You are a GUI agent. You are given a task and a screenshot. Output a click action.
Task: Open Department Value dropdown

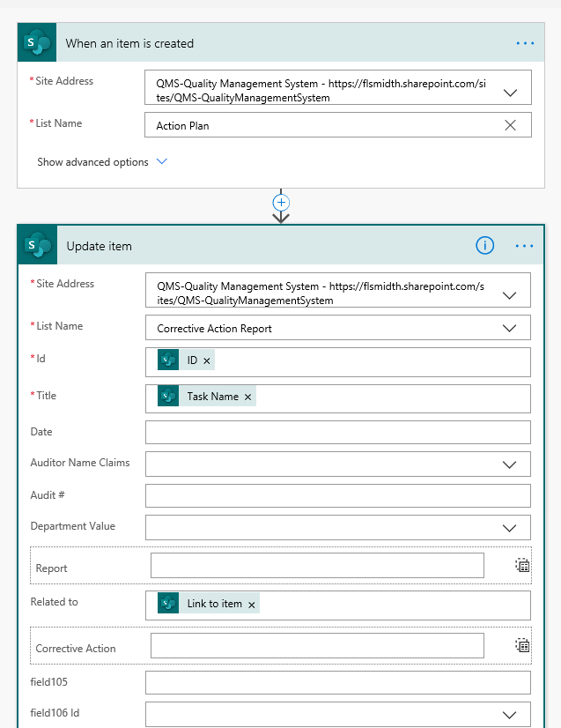tap(510, 528)
